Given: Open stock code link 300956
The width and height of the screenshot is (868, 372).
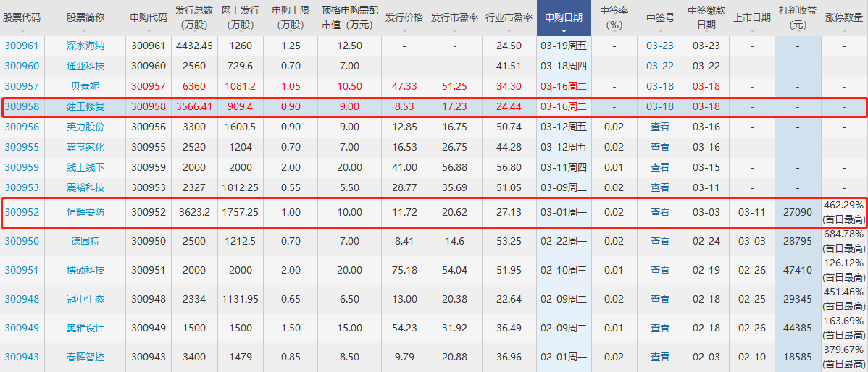Looking at the screenshot, I should coord(22,127).
